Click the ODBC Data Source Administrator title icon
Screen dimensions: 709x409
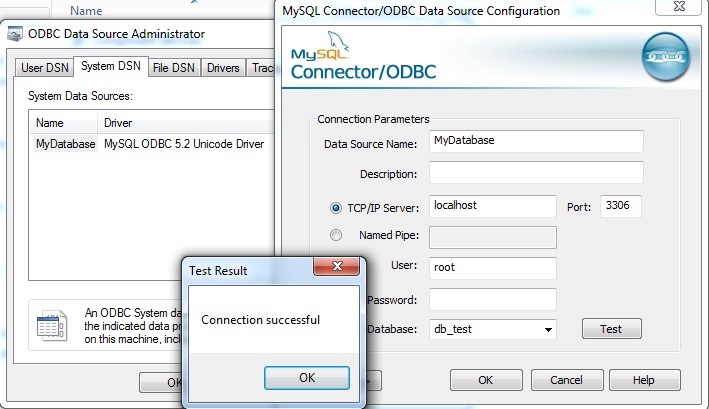point(15,34)
